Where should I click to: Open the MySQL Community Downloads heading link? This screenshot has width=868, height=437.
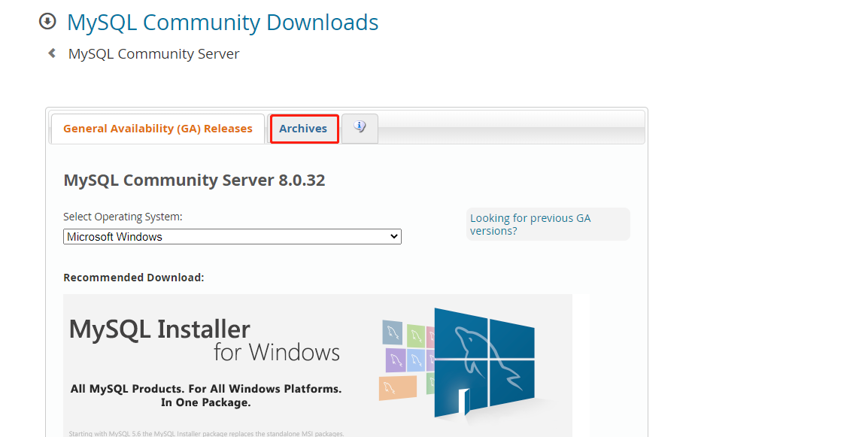point(223,22)
